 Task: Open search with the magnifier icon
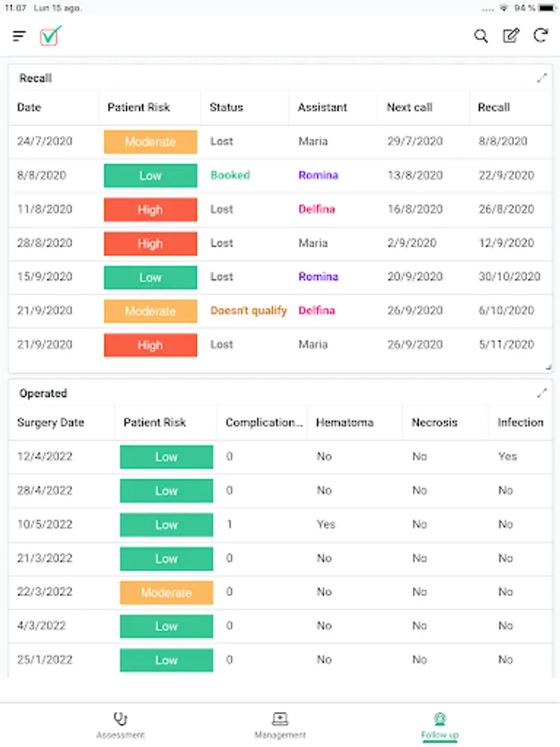click(x=481, y=37)
